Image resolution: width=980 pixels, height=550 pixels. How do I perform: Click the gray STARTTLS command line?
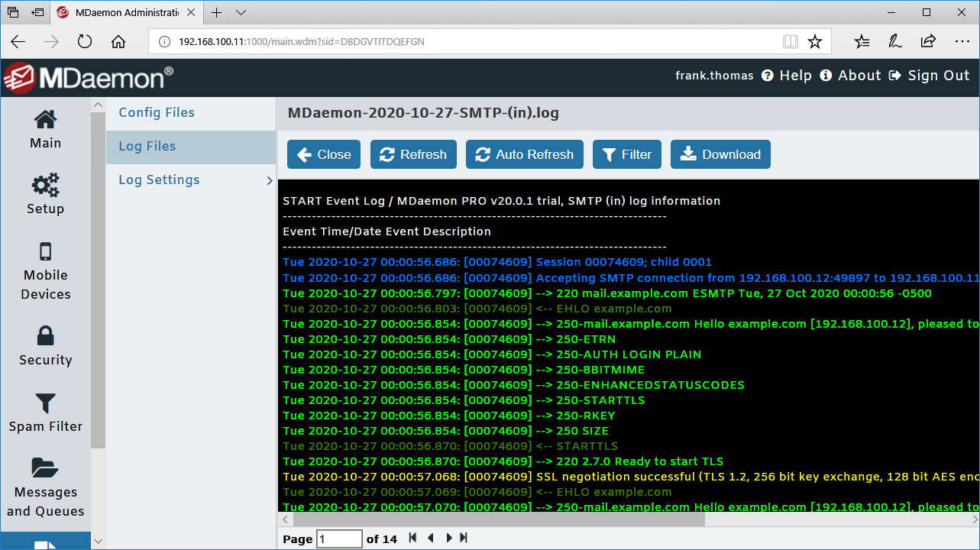tap(451, 446)
